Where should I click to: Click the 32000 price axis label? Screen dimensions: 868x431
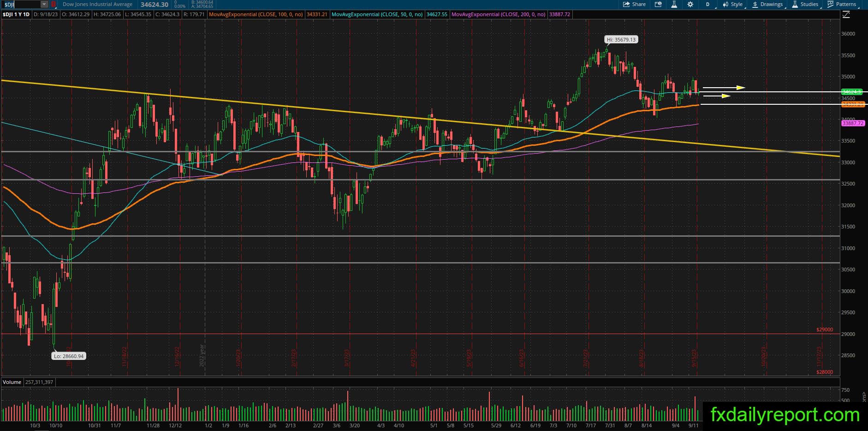[x=848, y=205]
